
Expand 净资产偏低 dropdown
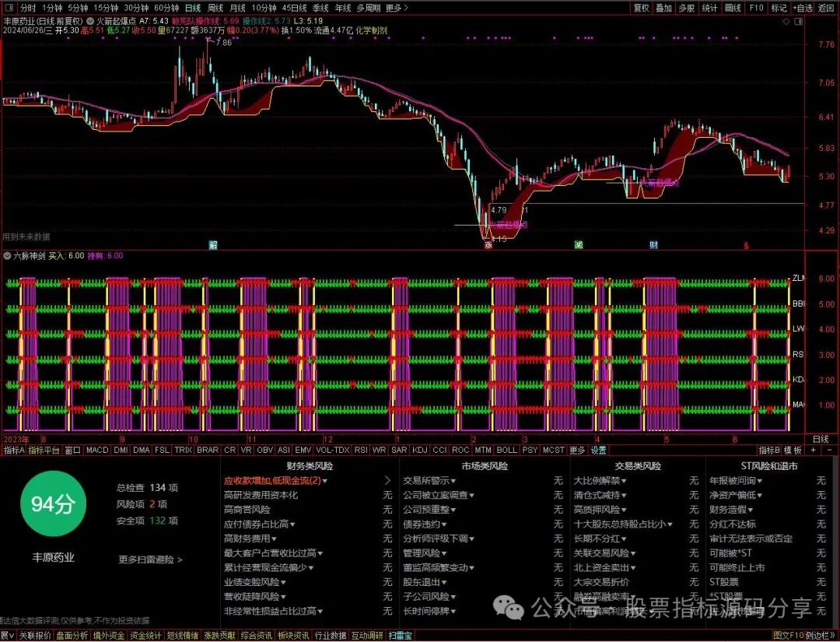736,495
